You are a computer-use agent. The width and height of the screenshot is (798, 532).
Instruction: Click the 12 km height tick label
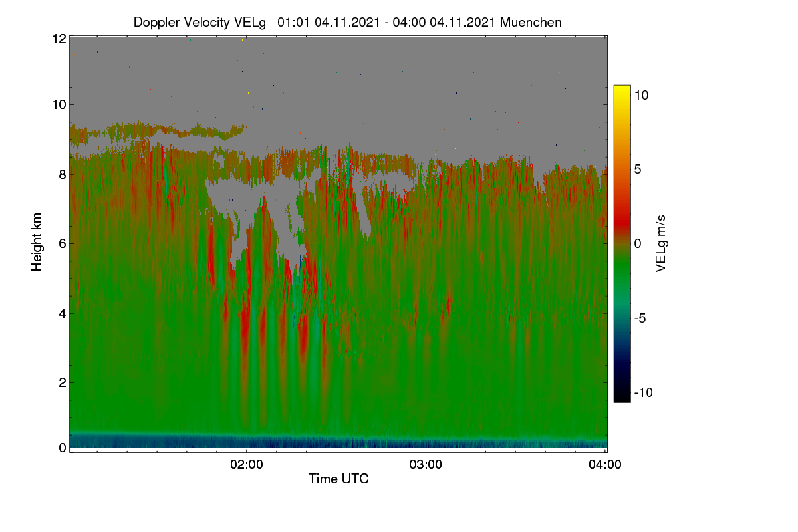point(59,39)
